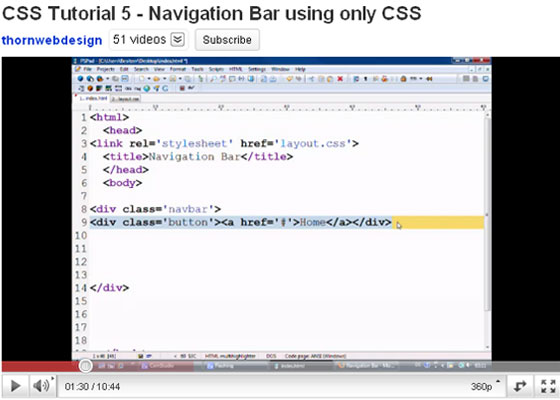Click line number 10 in the editor gutter
This screenshot has width=560, height=400.
point(81,235)
